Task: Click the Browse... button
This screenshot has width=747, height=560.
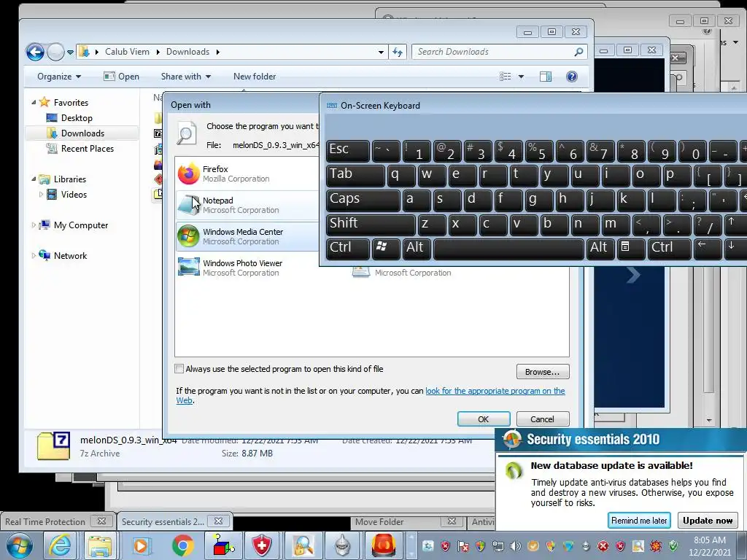Action: click(543, 371)
